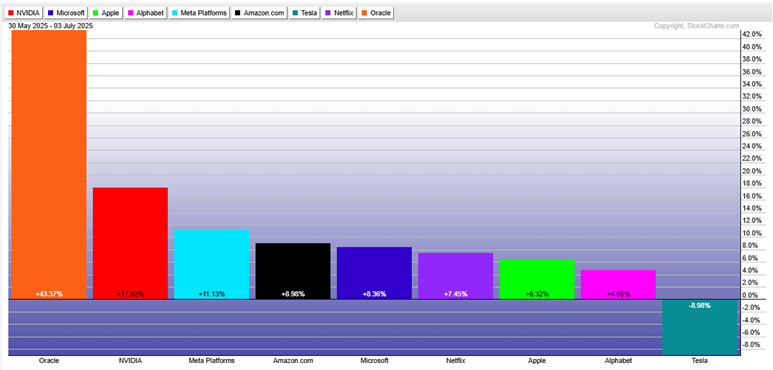Viewport: 773px width, 370px height.
Task: Click the Alphabet x-axis label
Action: [618, 361]
